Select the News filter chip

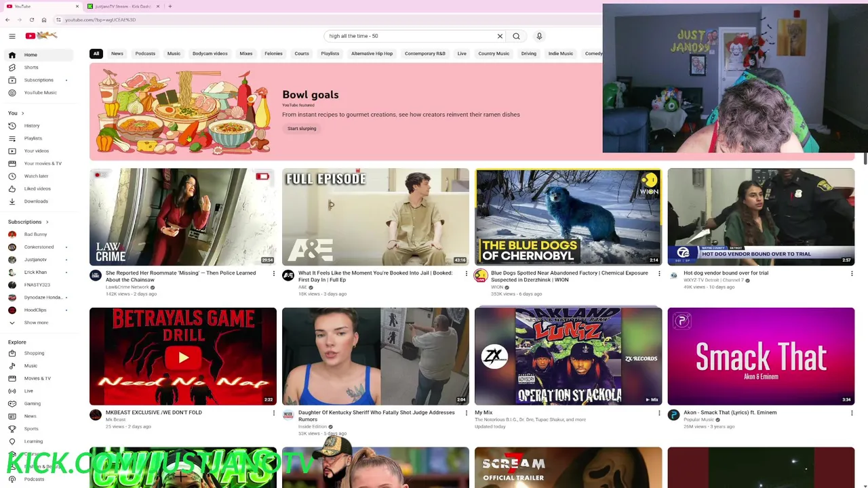(x=117, y=54)
